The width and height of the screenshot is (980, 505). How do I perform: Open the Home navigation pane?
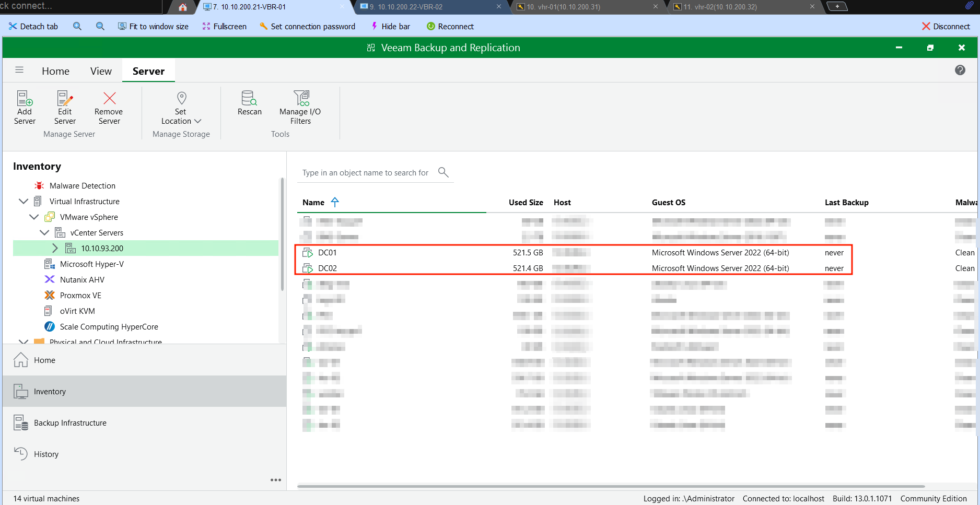145,360
